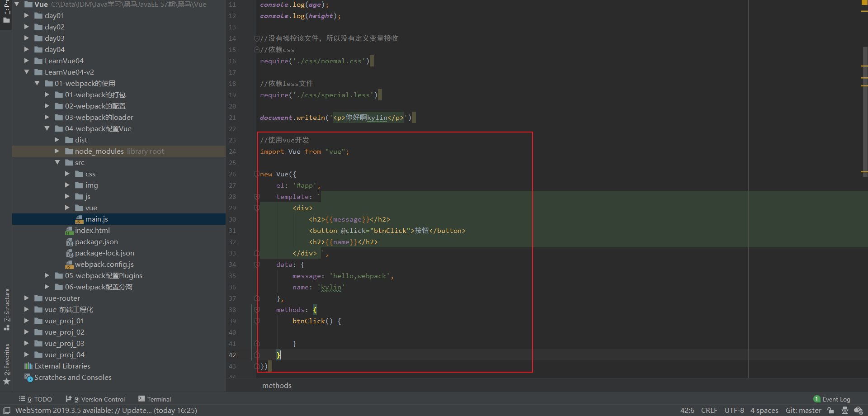
Task: Open the line ending CRLF selector
Action: coord(709,411)
